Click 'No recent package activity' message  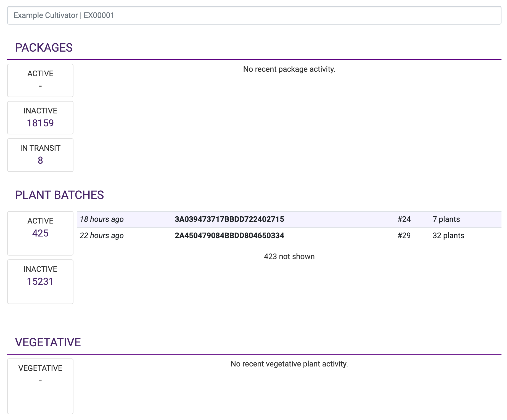point(289,69)
